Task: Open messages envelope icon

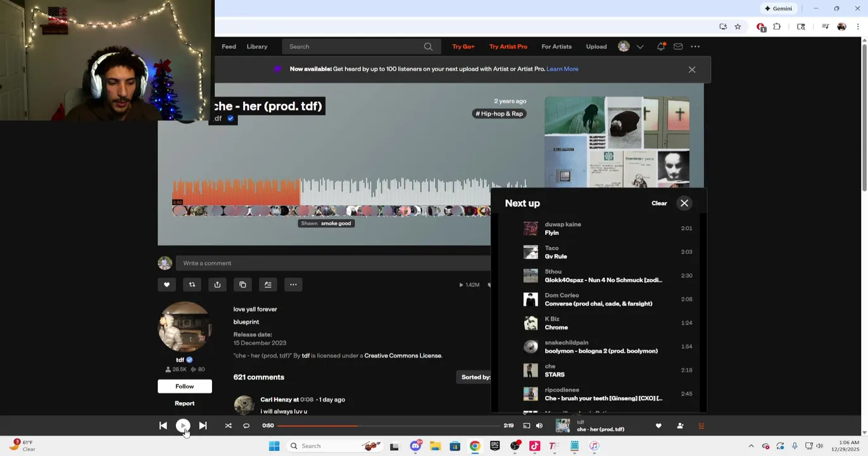Action: pyautogui.click(x=678, y=46)
